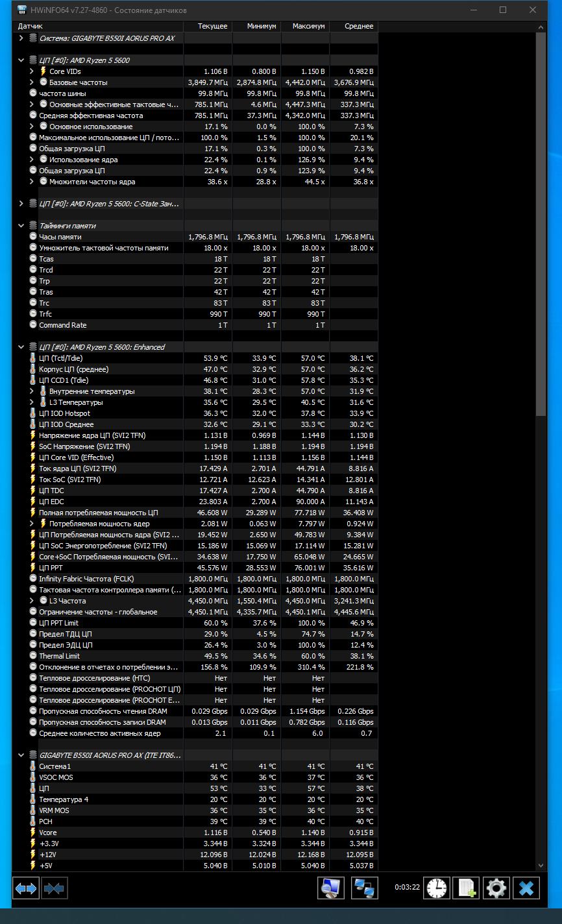The height and width of the screenshot is (924, 562).
Task: Expand the Внутренние температуры row
Action: click(x=32, y=391)
